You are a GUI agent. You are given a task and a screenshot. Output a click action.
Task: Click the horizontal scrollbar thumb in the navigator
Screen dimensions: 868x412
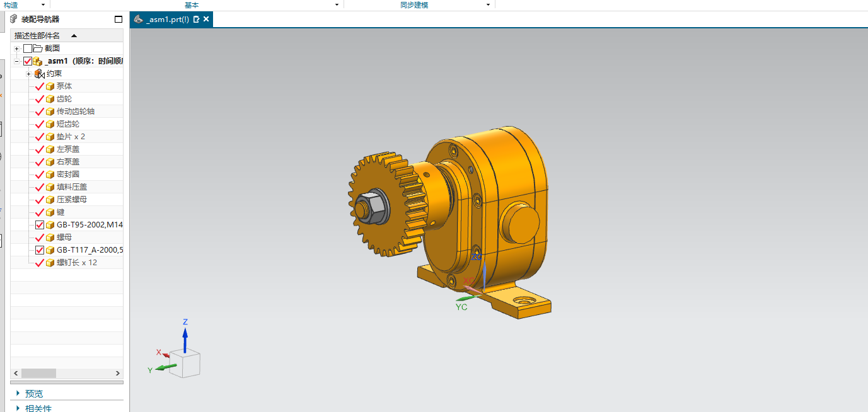coord(38,374)
